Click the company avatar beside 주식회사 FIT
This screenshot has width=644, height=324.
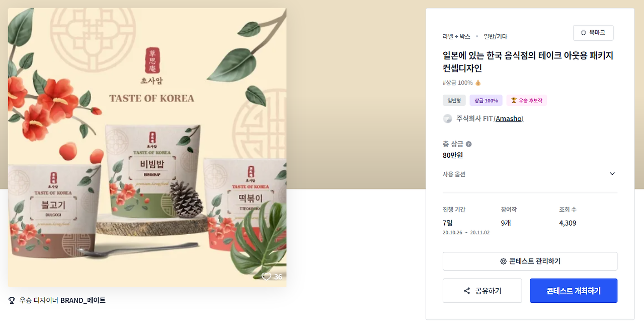pyautogui.click(x=447, y=119)
